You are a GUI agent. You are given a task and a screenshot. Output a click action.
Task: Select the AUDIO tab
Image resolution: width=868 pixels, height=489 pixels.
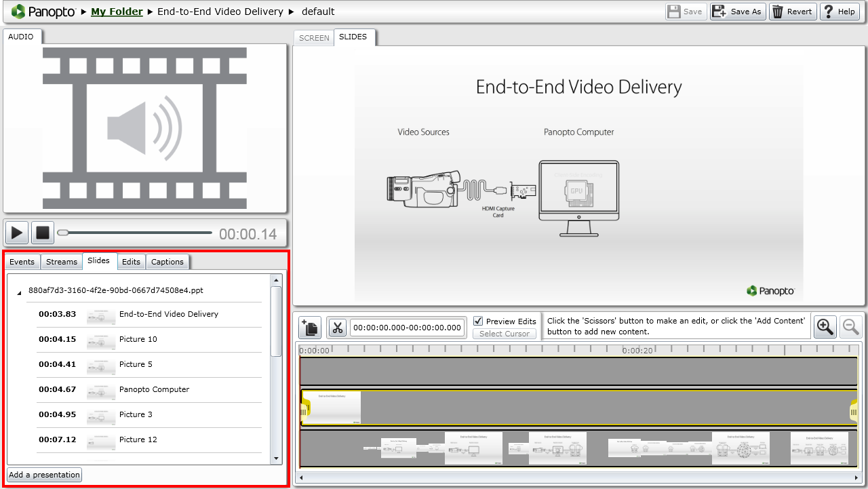tap(21, 37)
